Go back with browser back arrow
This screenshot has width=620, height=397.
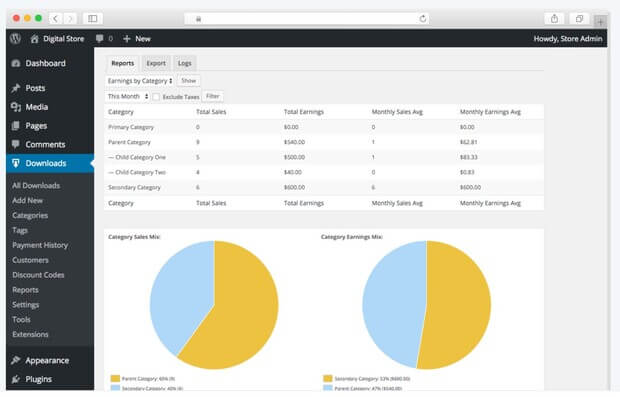tap(55, 19)
